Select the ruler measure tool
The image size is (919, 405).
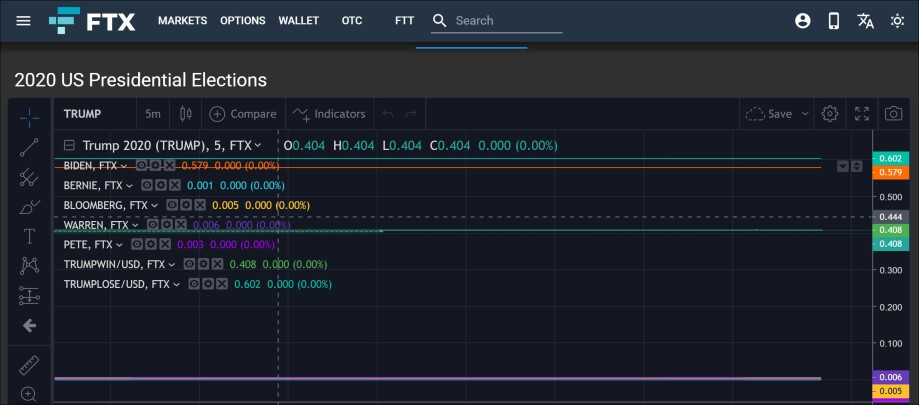29,365
